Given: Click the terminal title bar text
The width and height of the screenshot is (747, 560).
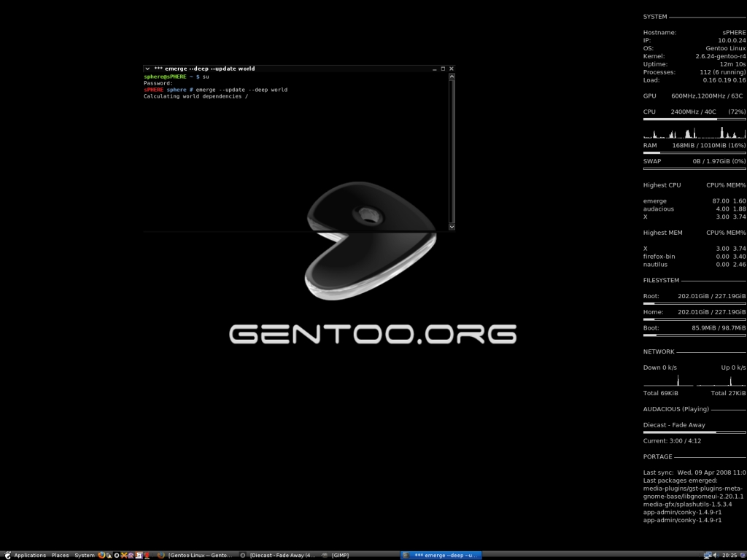Looking at the screenshot, I should point(204,69).
